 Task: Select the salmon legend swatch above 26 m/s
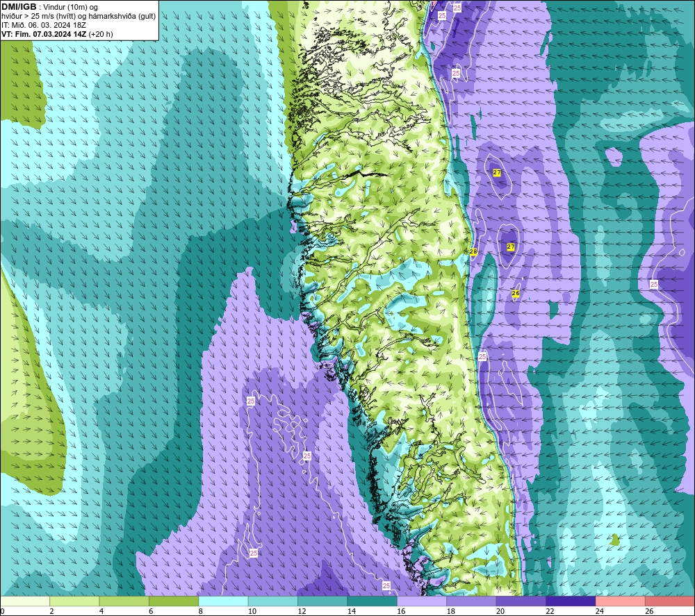click(670, 601)
